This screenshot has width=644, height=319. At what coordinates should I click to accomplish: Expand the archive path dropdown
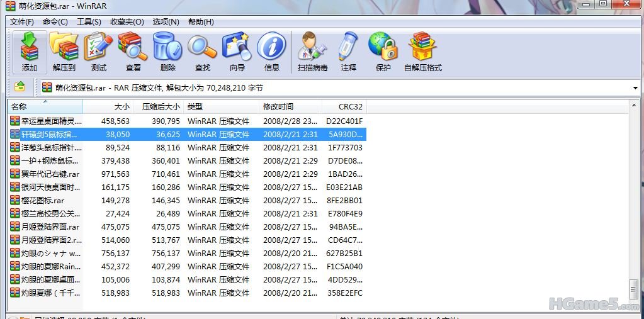pyautogui.click(x=635, y=88)
